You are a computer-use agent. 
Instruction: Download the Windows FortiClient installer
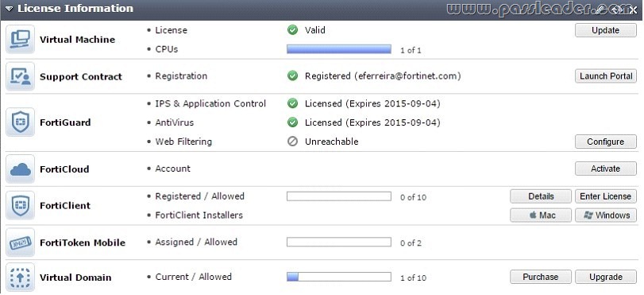(605, 215)
